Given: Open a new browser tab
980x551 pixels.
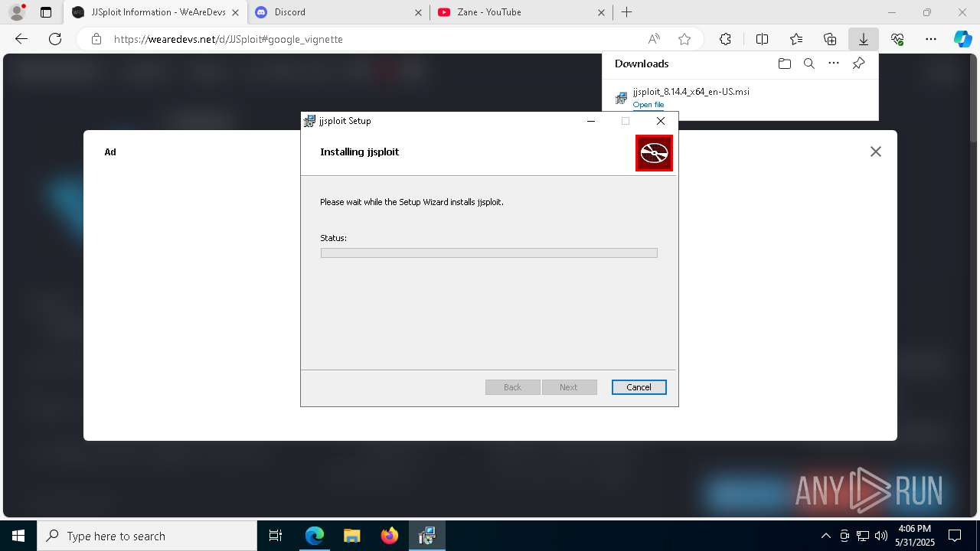Looking at the screenshot, I should click(x=627, y=12).
